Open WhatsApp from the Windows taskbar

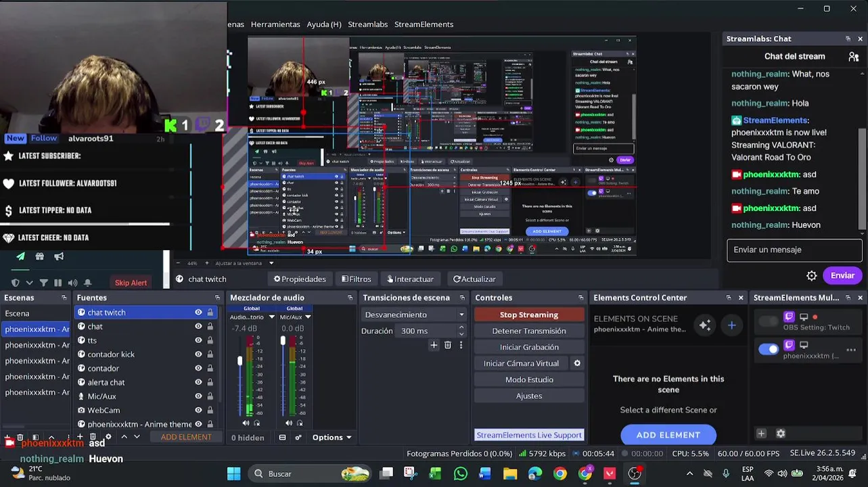point(460,473)
